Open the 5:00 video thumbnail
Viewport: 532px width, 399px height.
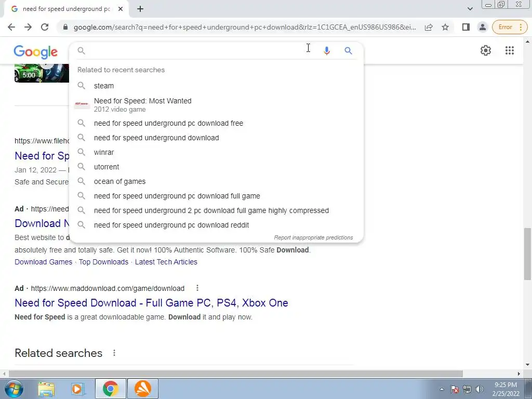pyautogui.click(x=42, y=73)
